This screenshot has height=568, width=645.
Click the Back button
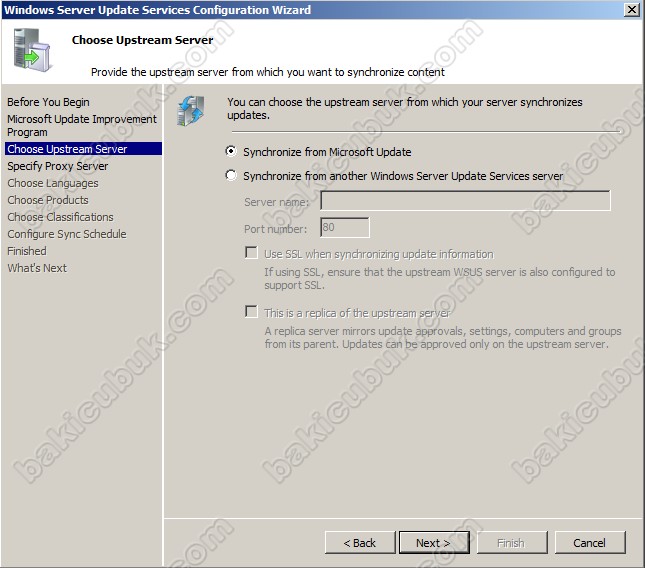[360, 542]
